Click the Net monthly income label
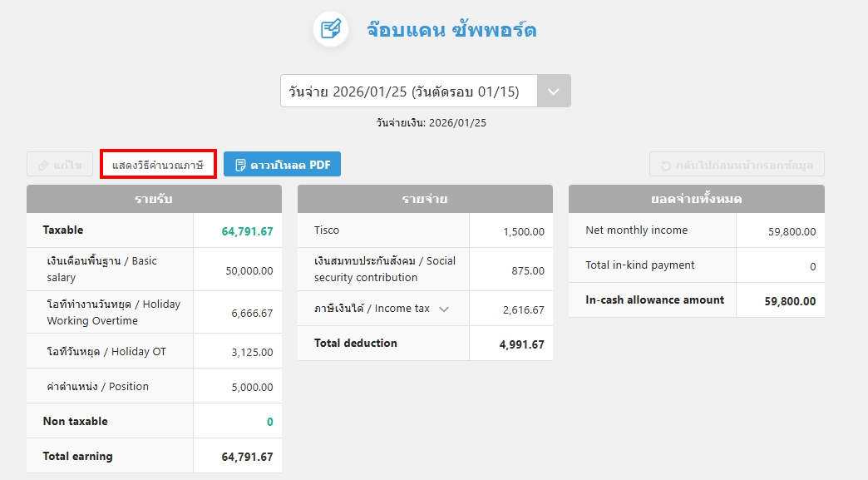Screen dimensions: 868x480 [x=636, y=230]
